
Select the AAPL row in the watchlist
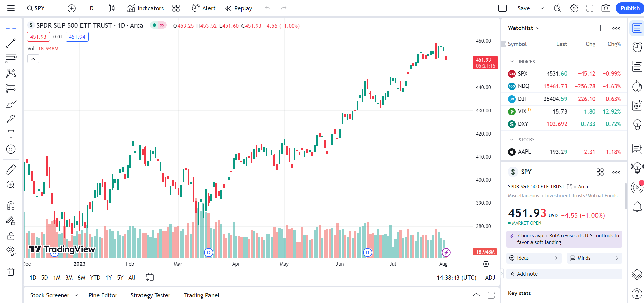click(x=564, y=152)
